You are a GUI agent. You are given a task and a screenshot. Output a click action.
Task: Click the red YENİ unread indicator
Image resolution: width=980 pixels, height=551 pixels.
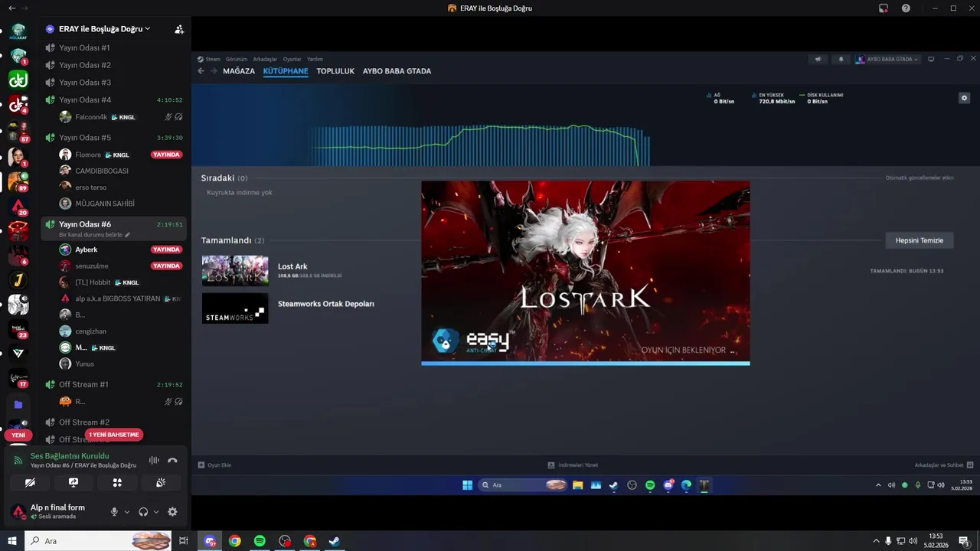click(18, 435)
